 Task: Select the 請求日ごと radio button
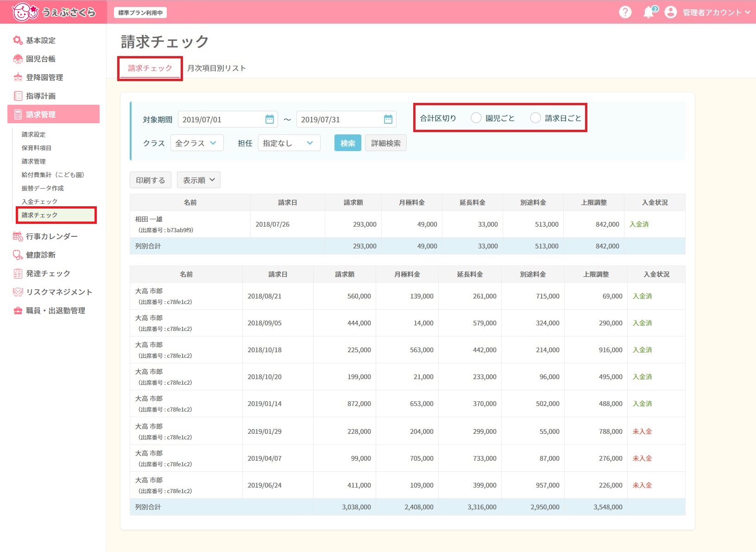tap(535, 118)
